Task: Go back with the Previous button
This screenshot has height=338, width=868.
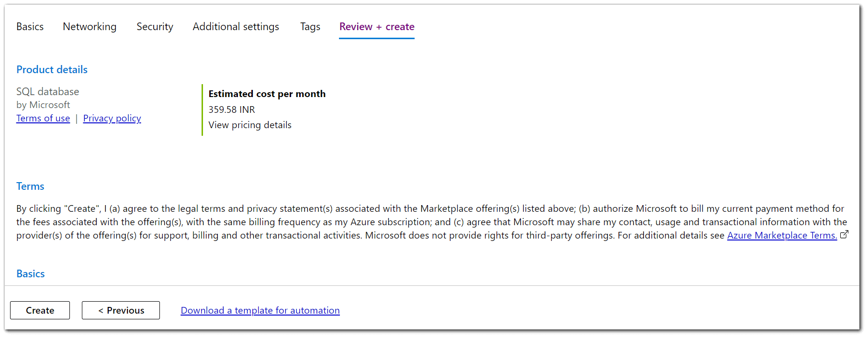Action: point(121,310)
